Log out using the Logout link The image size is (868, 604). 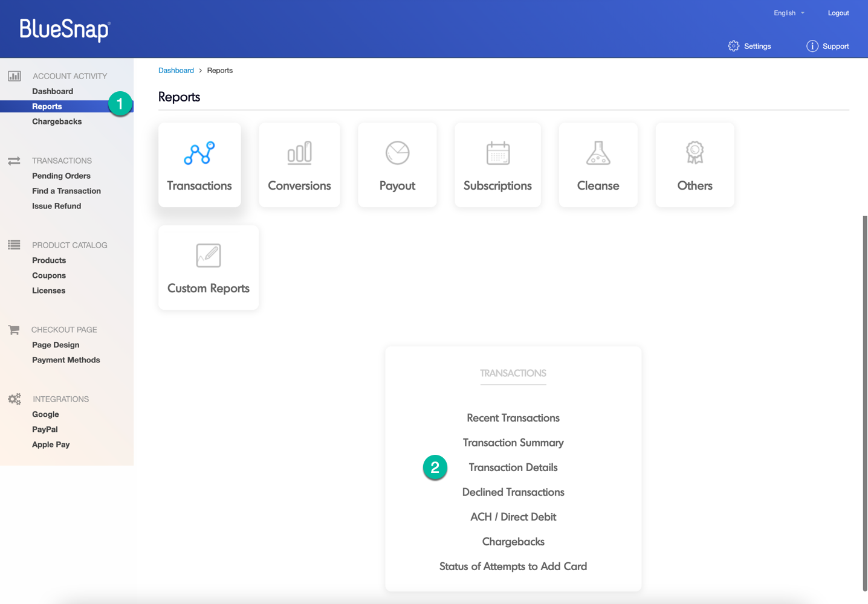coord(838,13)
